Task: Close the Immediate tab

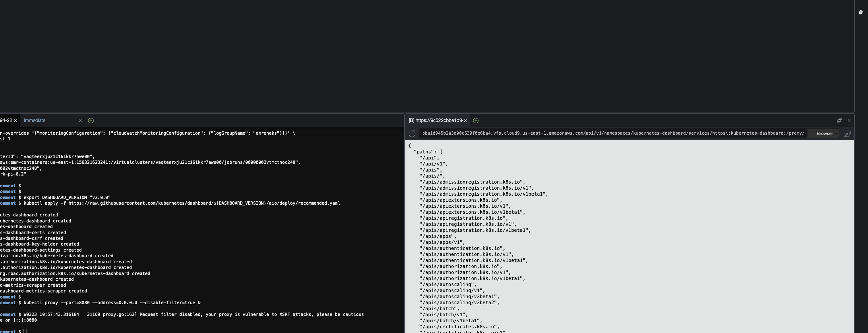Action: [80, 120]
